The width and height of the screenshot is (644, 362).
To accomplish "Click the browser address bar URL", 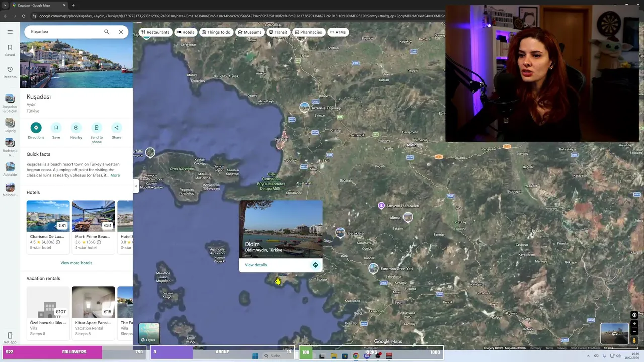I will (x=242, y=16).
